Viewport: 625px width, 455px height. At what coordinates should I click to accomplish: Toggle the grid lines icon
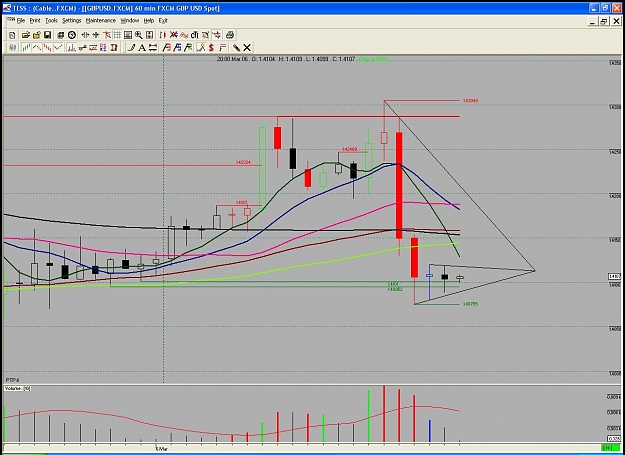[x=117, y=35]
